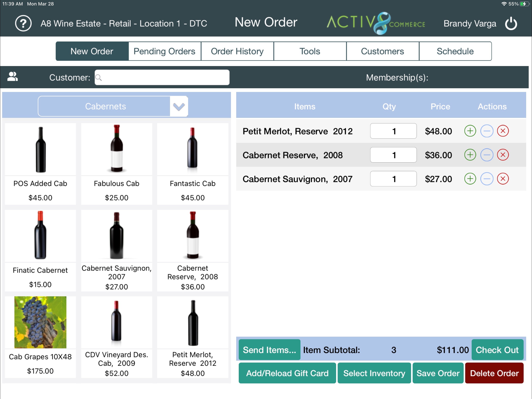Screen dimensions: 532x399
Task: Decrease Cabernet Reserve quantity with minus icon
Action: pos(487,155)
